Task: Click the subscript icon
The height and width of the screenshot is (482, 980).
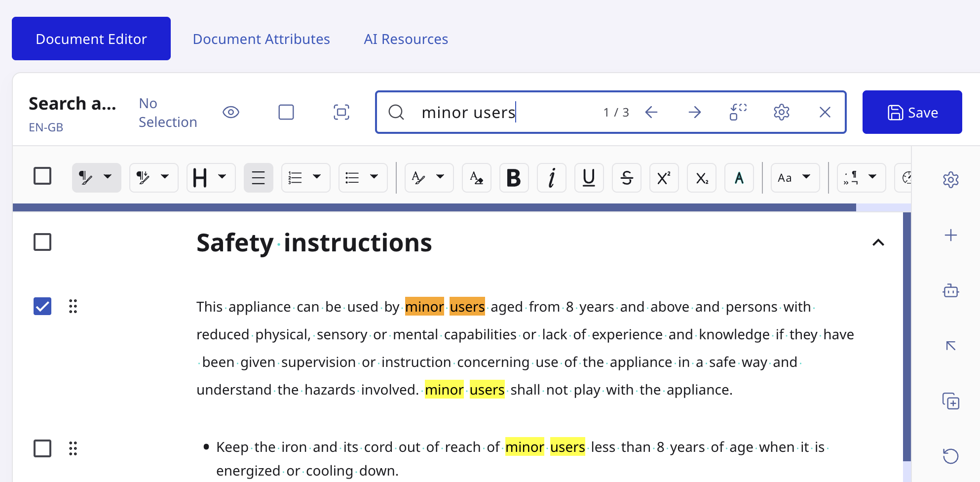Action: coord(701,178)
